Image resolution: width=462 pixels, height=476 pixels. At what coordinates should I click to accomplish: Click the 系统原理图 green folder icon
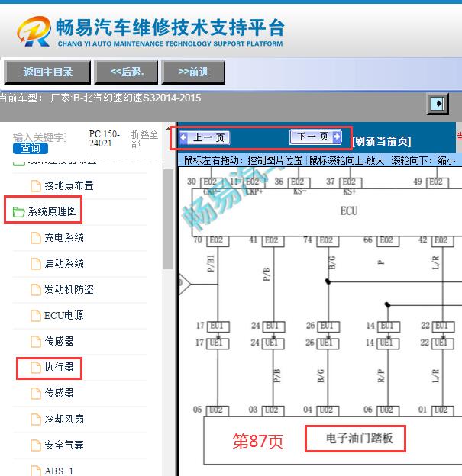click(x=18, y=212)
